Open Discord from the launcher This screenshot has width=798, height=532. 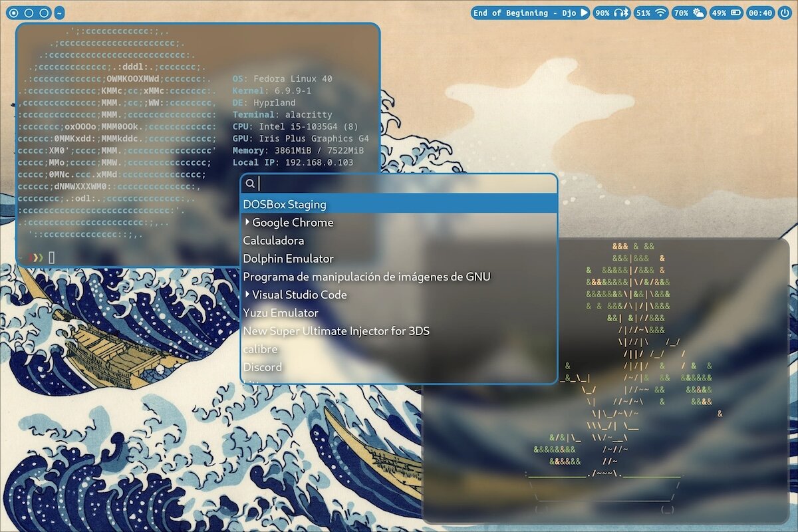262,367
